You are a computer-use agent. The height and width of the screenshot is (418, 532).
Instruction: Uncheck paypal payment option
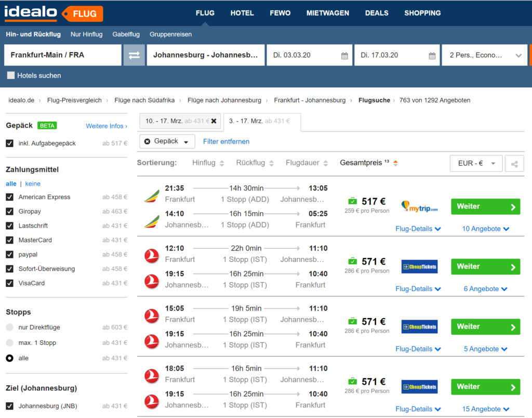pos(9,254)
